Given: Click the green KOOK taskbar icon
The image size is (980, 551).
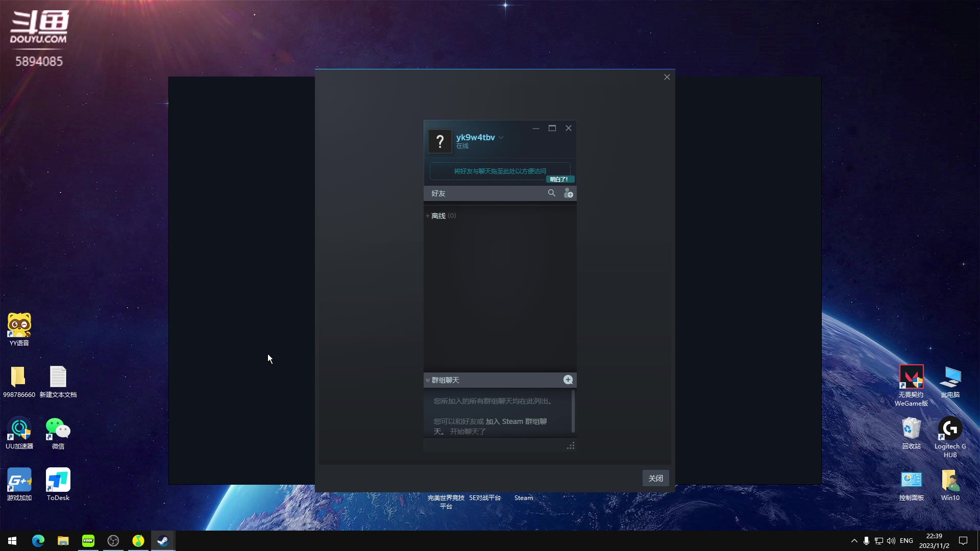Looking at the screenshot, I should tap(88, 541).
